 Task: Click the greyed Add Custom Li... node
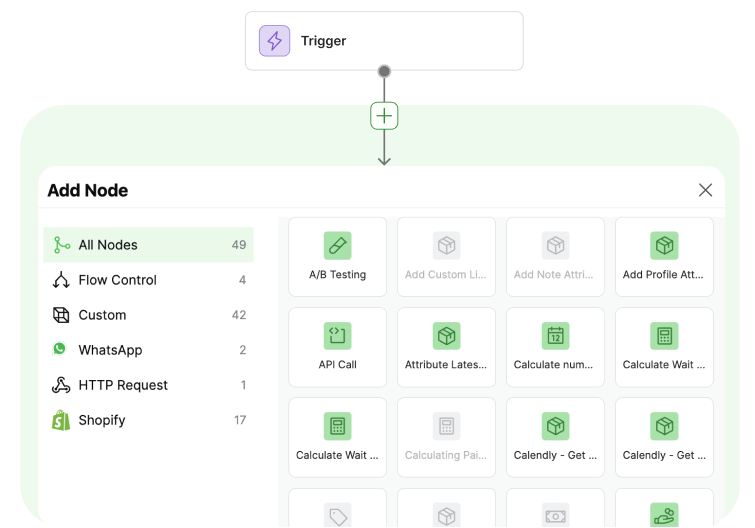pyautogui.click(x=446, y=257)
